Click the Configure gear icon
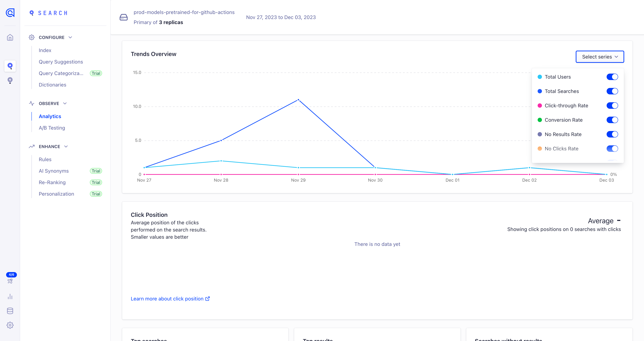The height and width of the screenshot is (341, 644). [x=31, y=37]
